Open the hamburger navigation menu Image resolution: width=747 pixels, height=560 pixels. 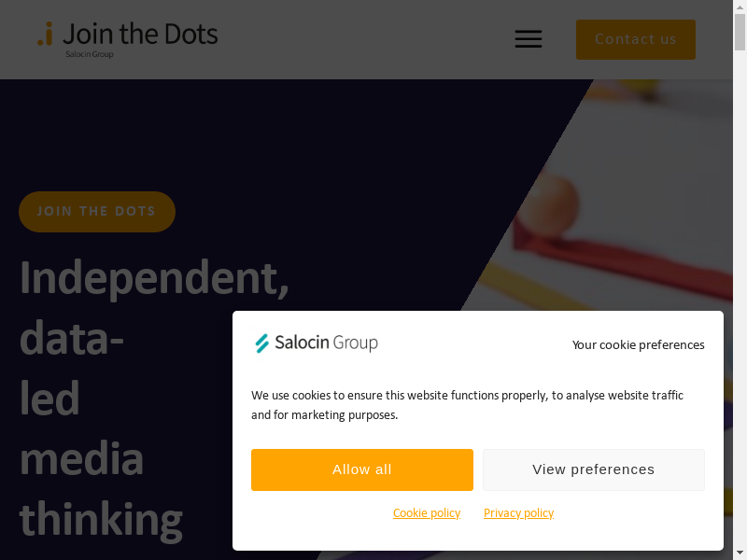[x=529, y=39]
